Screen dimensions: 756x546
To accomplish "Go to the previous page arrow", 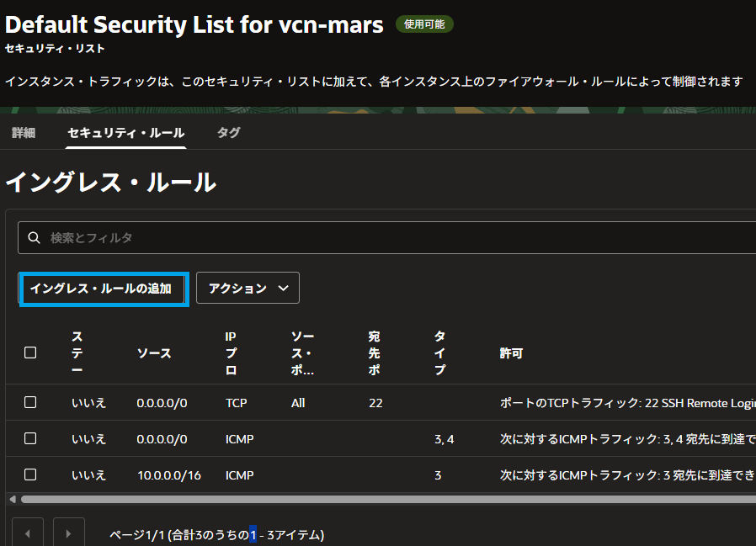I will pos(28,533).
